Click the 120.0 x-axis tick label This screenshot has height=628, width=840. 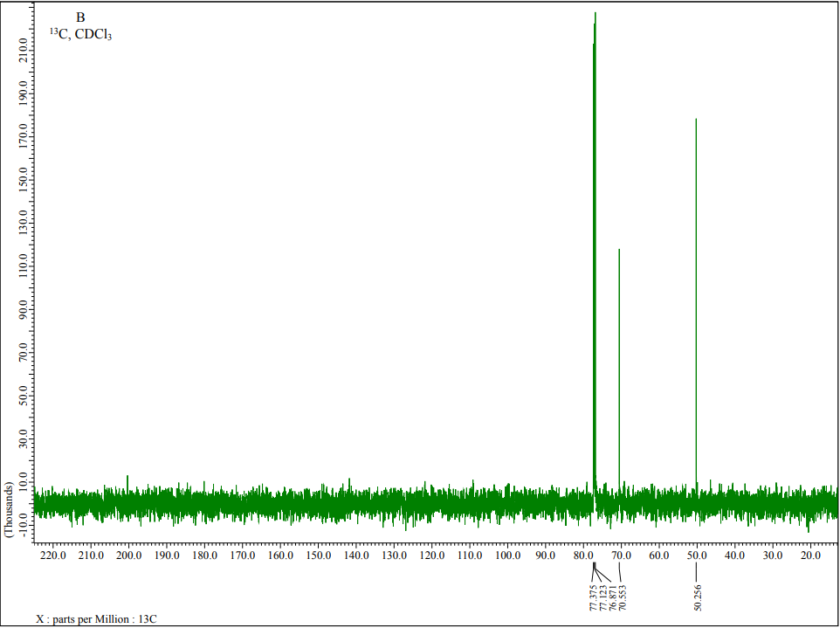point(431,556)
